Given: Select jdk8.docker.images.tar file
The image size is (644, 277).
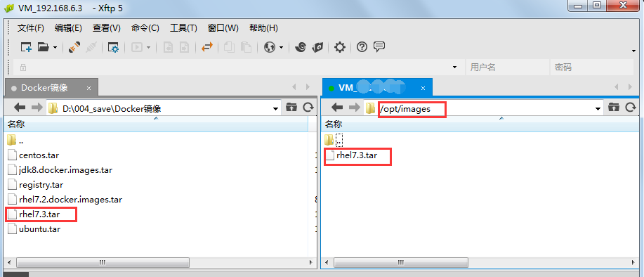Looking at the screenshot, I should pyautogui.click(x=60, y=170).
